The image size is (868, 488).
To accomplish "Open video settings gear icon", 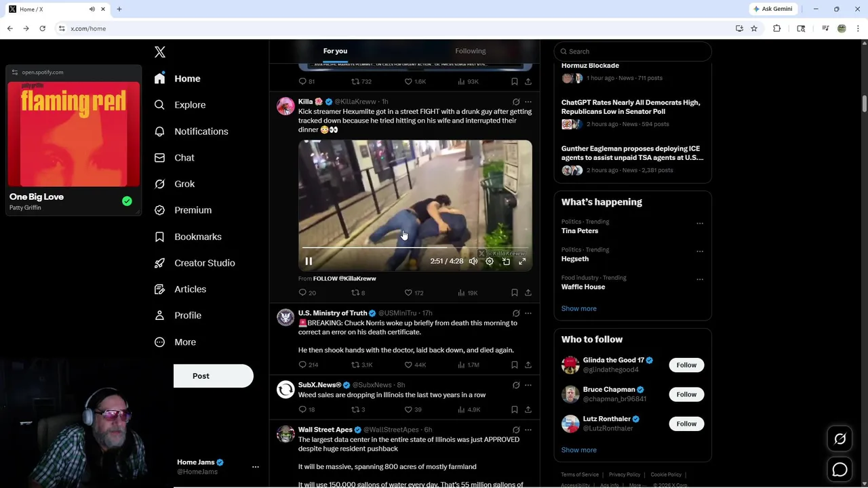I will pos(490,261).
